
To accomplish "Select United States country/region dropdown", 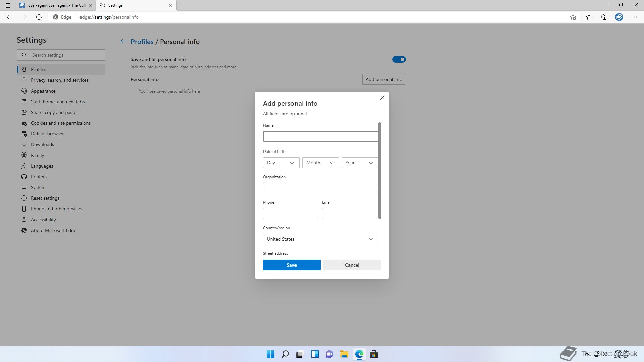I will [320, 239].
